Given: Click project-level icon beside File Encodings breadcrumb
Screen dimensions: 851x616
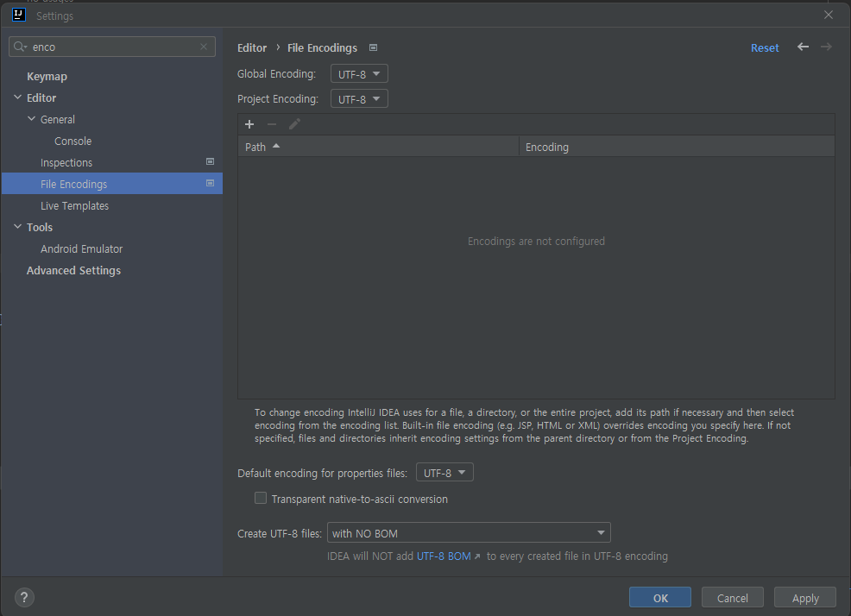Looking at the screenshot, I should 373,47.
